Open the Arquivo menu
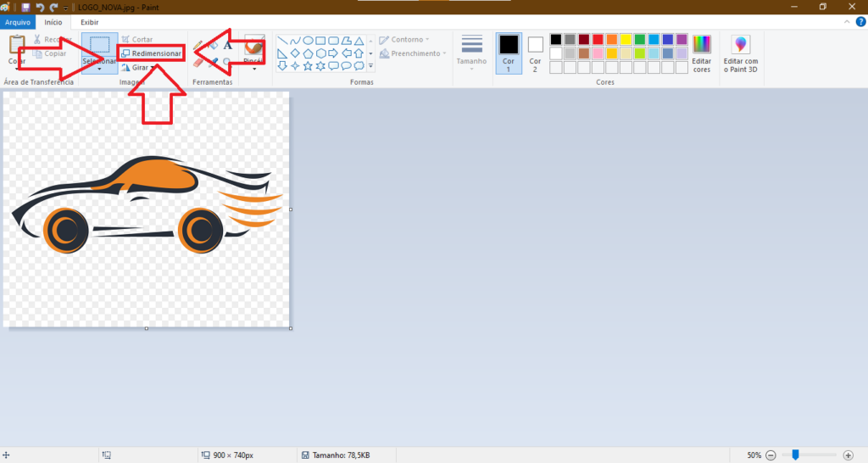Viewport: 868px width, 463px height. coord(18,23)
